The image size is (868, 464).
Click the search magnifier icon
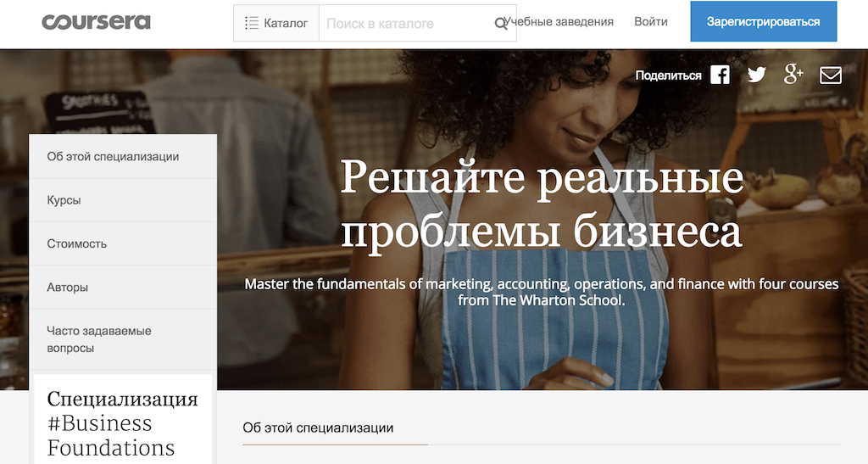click(x=500, y=23)
